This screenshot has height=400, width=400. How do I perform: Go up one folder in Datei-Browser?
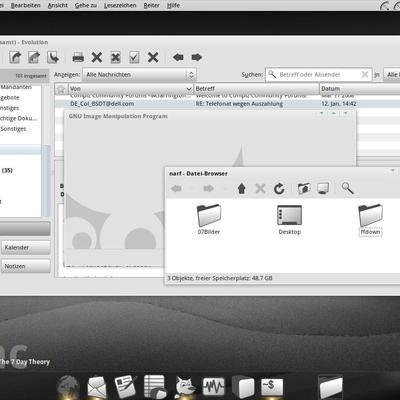click(x=242, y=189)
